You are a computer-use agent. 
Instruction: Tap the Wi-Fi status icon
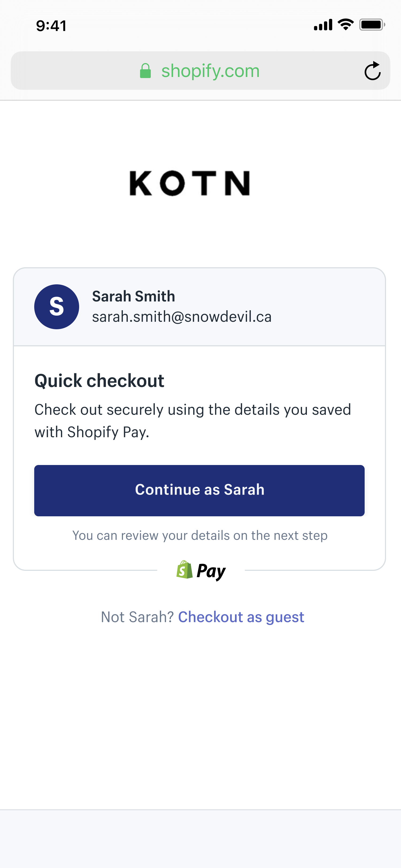click(346, 25)
